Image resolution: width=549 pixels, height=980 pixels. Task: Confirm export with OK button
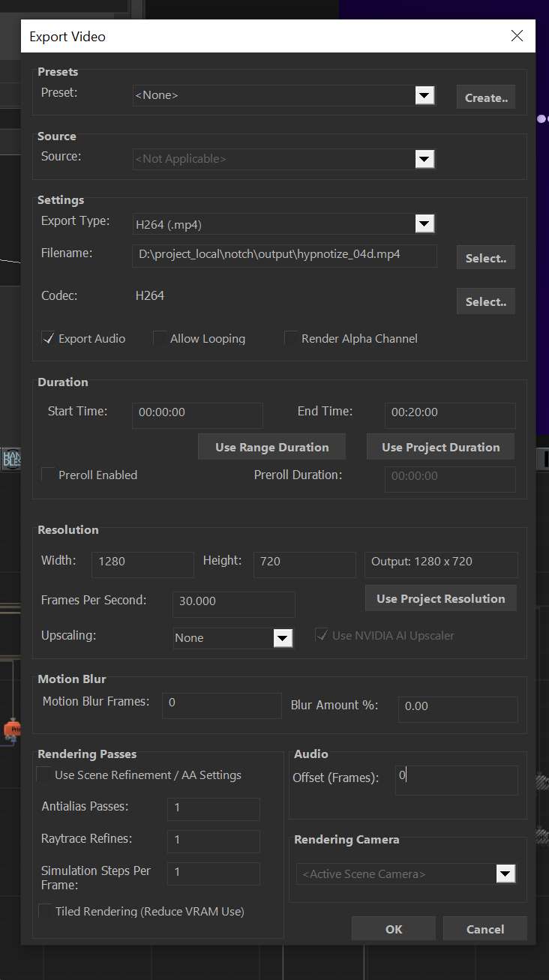(x=394, y=929)
